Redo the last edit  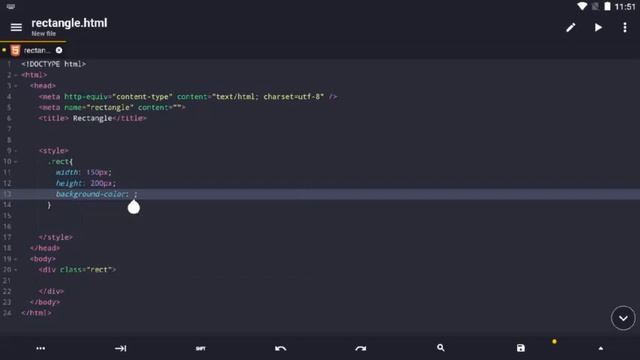(360, 348)
